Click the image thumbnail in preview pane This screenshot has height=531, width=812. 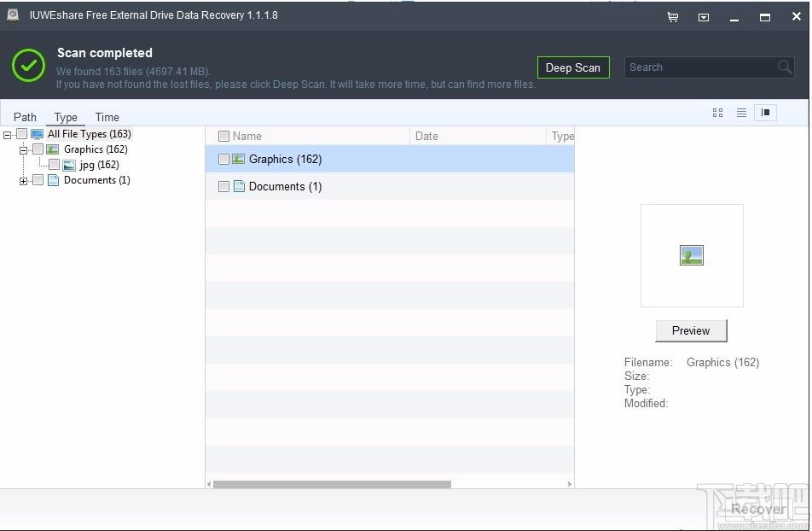692,255
